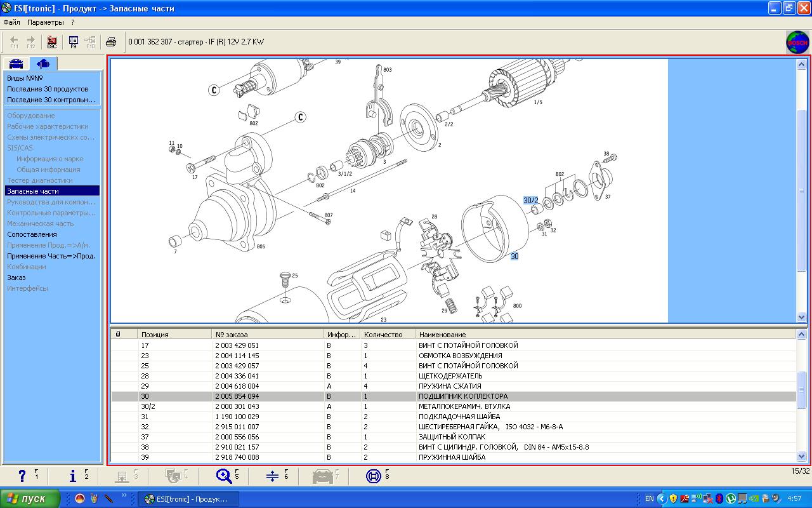The height and width of the screenshot is (508, 812).
Task: Click the F8 Bosch symbol icon
Action: [374, 476]
